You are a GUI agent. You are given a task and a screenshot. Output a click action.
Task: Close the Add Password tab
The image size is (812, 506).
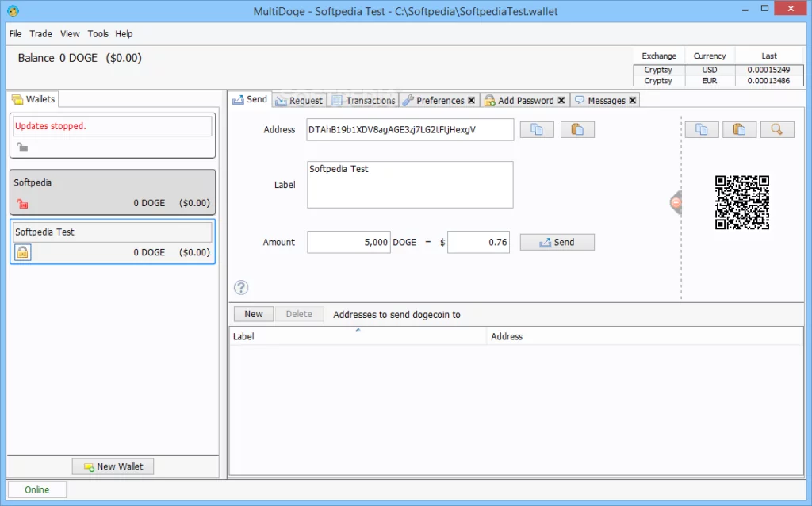(561, 101)
